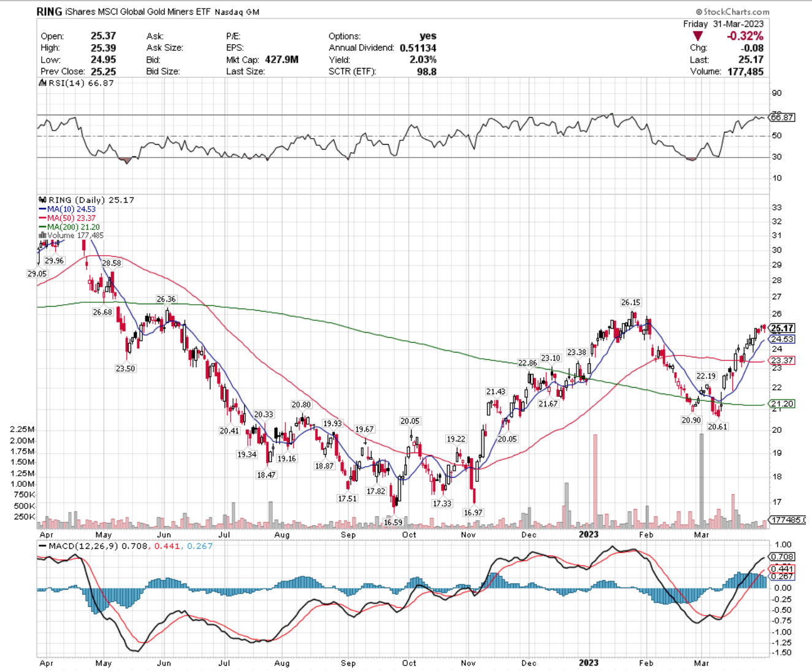
Task: Click the Nasdaq GM exchange label
Action: [237, 12]
